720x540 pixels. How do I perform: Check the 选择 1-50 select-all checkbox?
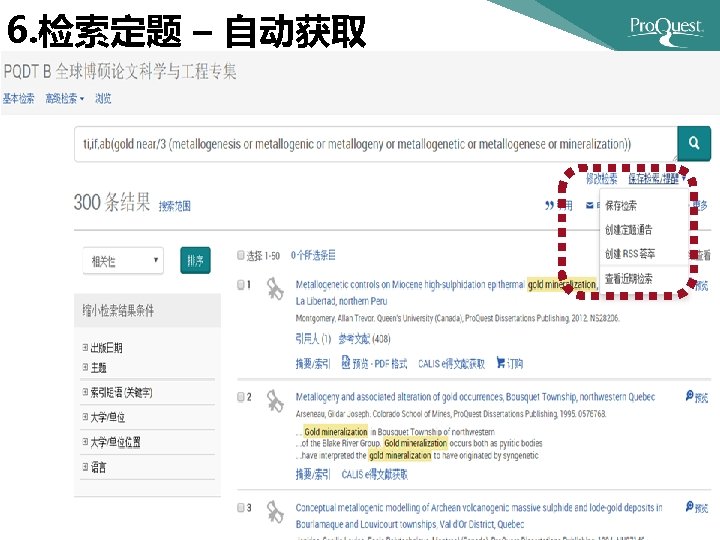tap(241, 255)
